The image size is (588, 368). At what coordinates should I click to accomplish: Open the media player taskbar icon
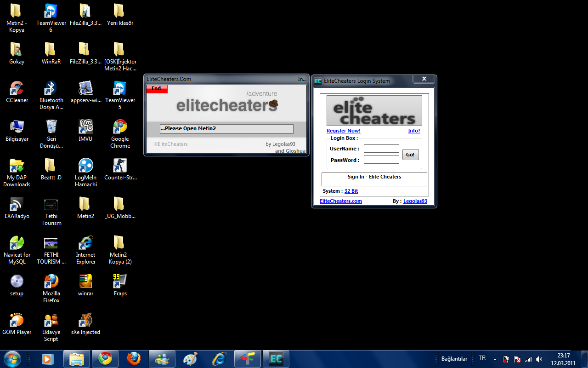[x=47, y=359]
